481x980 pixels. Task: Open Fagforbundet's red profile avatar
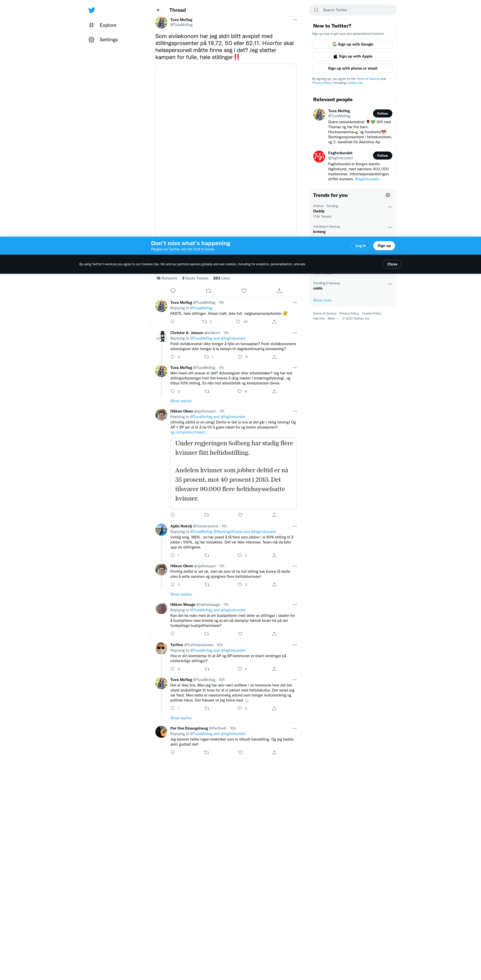click(x=319, y=156)
